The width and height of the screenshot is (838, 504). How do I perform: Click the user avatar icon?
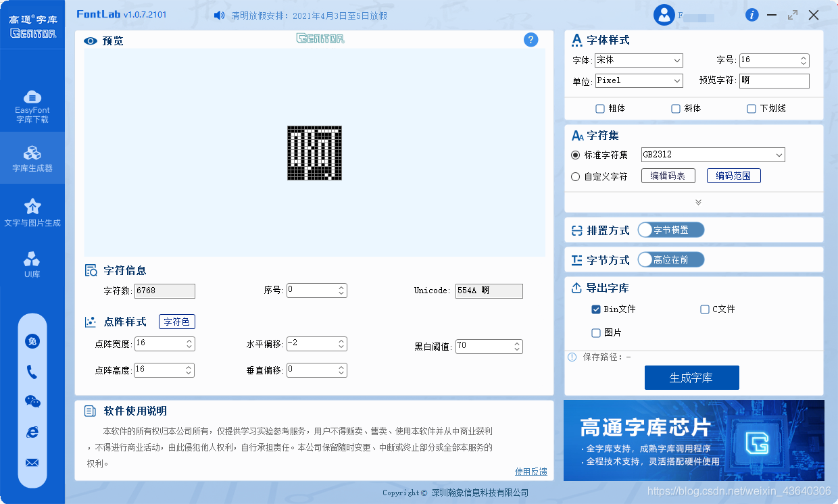[x=664, y=15]
